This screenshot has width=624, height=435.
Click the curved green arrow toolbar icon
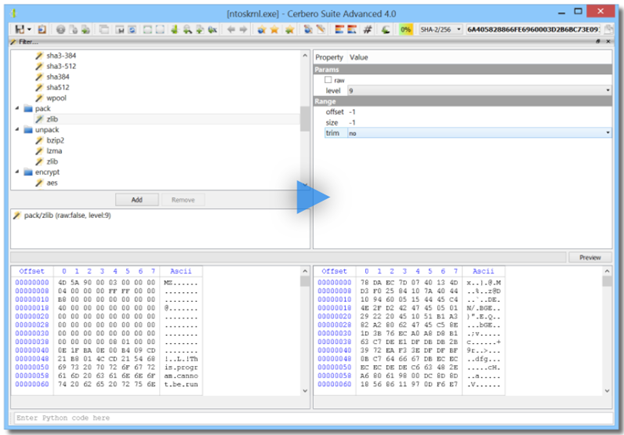tap(386, 29)
